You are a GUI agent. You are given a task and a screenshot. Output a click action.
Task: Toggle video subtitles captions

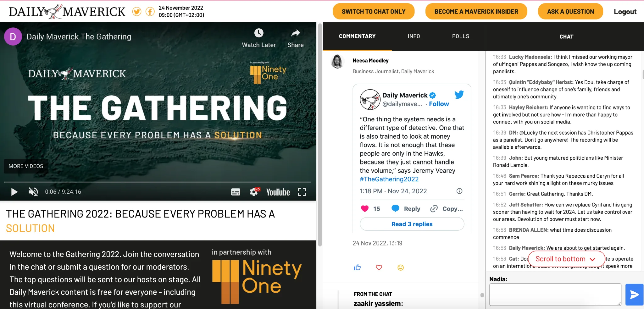click(x=236, y=192)
